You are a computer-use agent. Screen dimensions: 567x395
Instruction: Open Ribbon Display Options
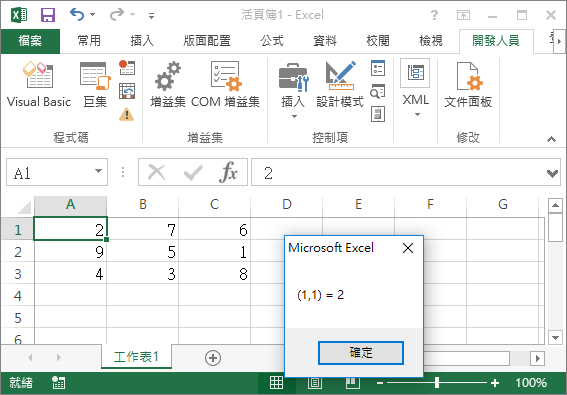(x=463, y=15)
